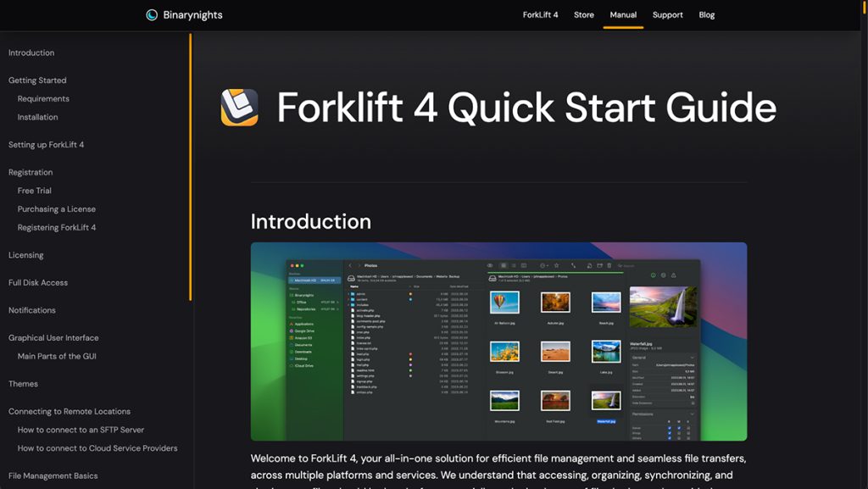Visit the Blog from top navigation
The width and height of the screenshot is (868, 489).
coord(706,14)
